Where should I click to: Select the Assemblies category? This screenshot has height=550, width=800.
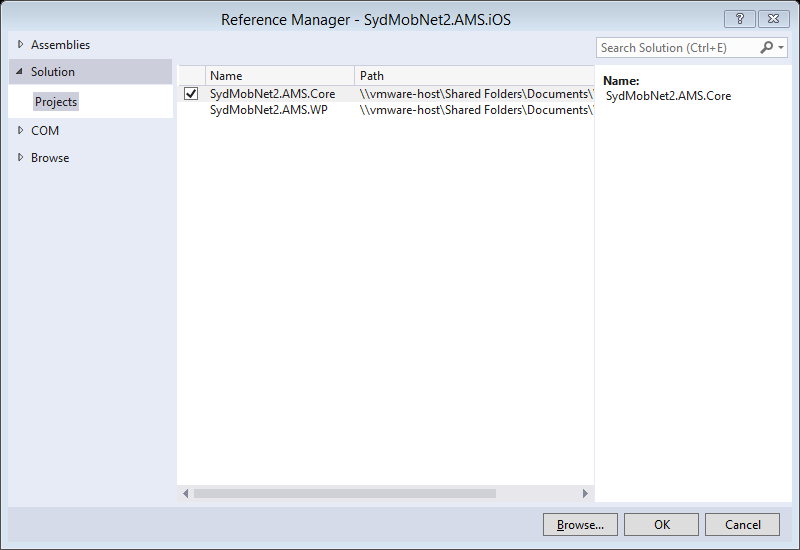[x=60, y=45]
